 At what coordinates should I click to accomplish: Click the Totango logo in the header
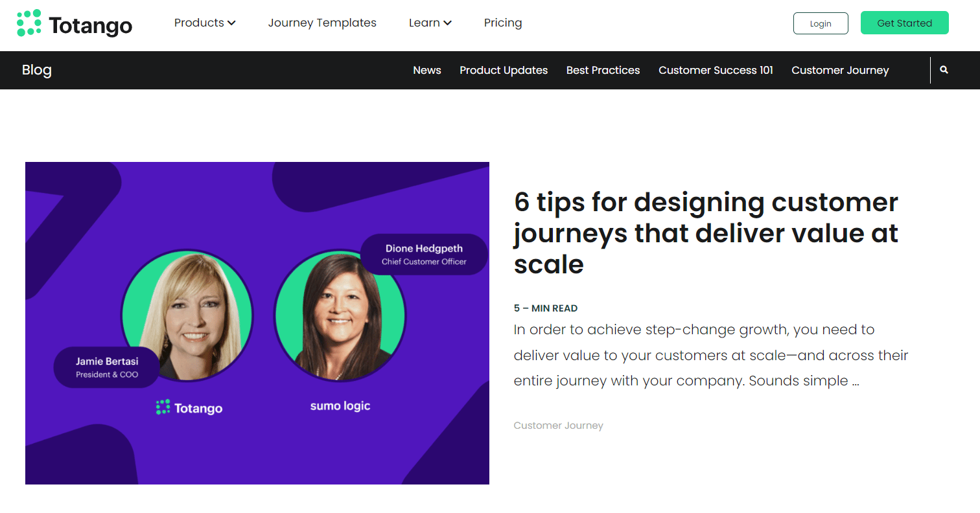[74, 24]
